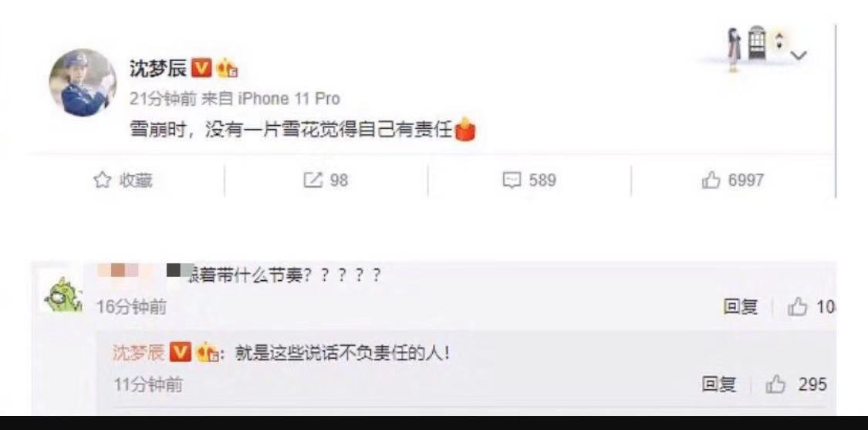The image size is (868, 430).
Task: Click 回复 on the 16分钟前 comment
Action: tap(740, 307)
